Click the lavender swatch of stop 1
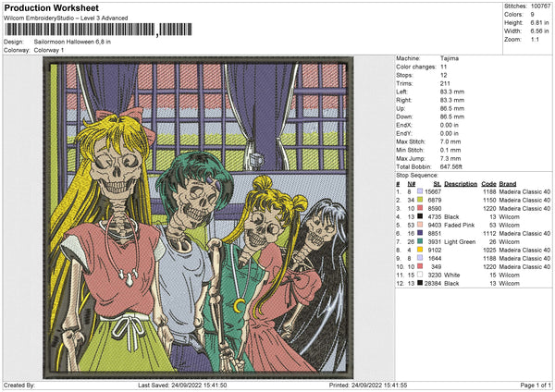The image size is (555, 392). click(x=420, y=191)
